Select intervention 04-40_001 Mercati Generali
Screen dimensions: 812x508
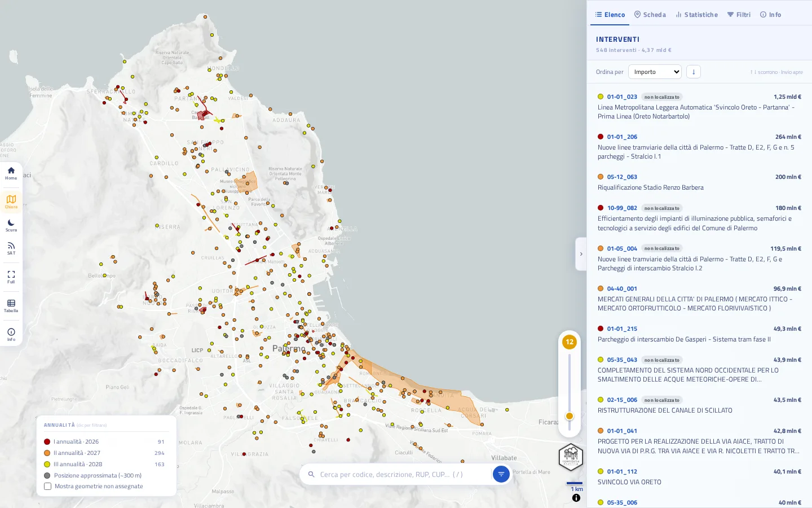699,299
